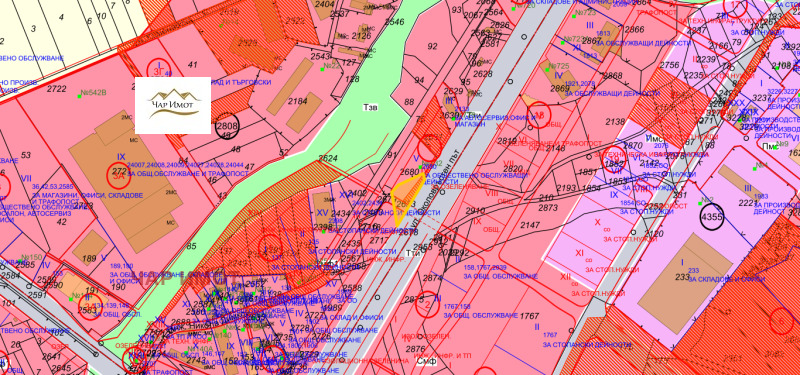The width and height of the screenshot is (800, 375).
Task: Click parcel number 2184
Action: click(298, 101)
